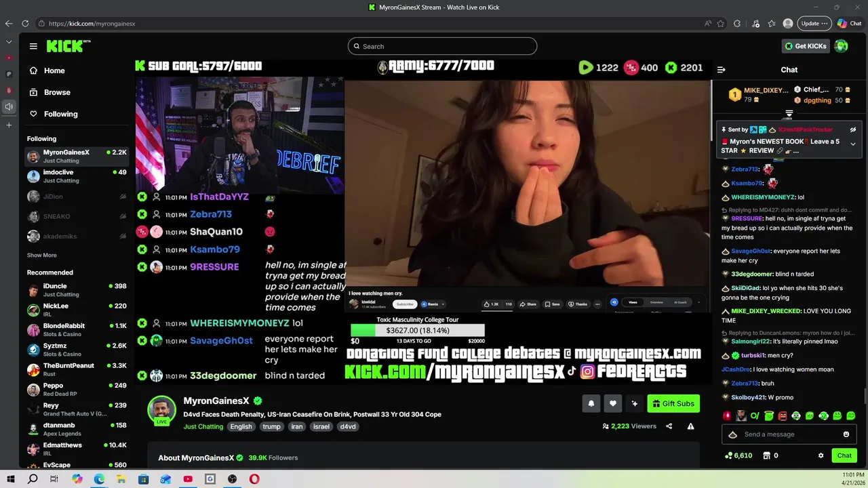Open the hamburger menu beside the Kick logo

(33, 46)
